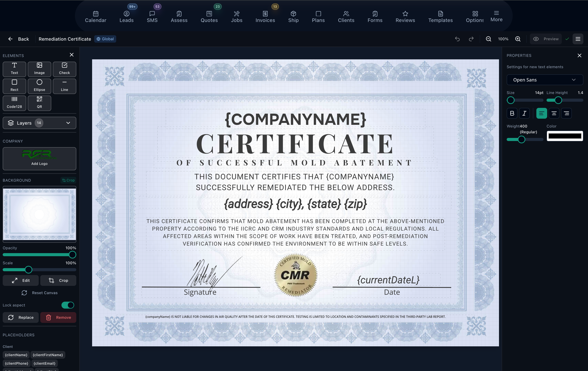Image resolution: width=588 pixels, height=371 pixels.
Task: Add a Check element
Action: (x=65, y=69)
